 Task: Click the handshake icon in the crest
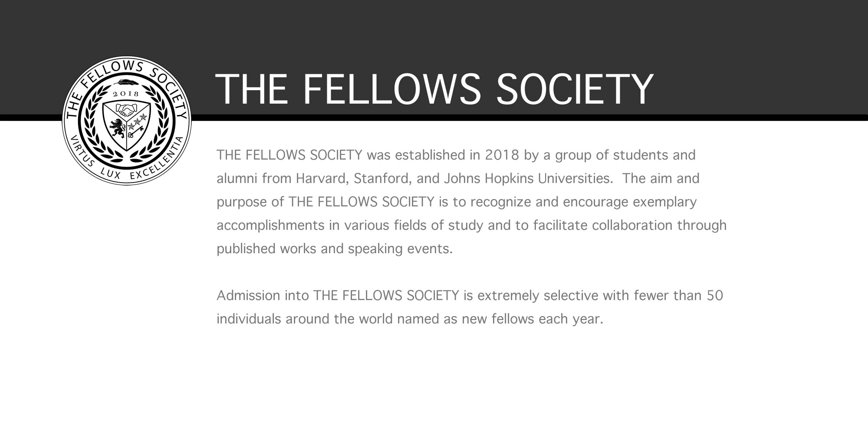pos(126,110)
